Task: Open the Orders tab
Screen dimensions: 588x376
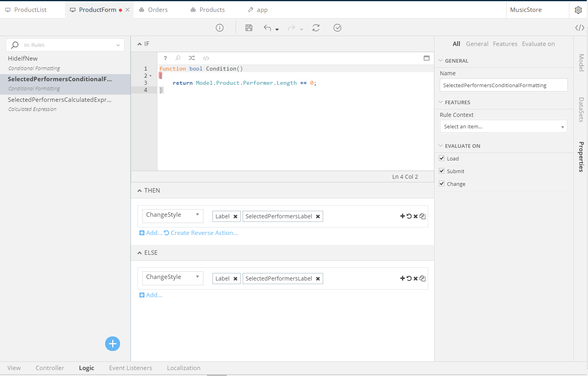Action: [x=157, y=10]
